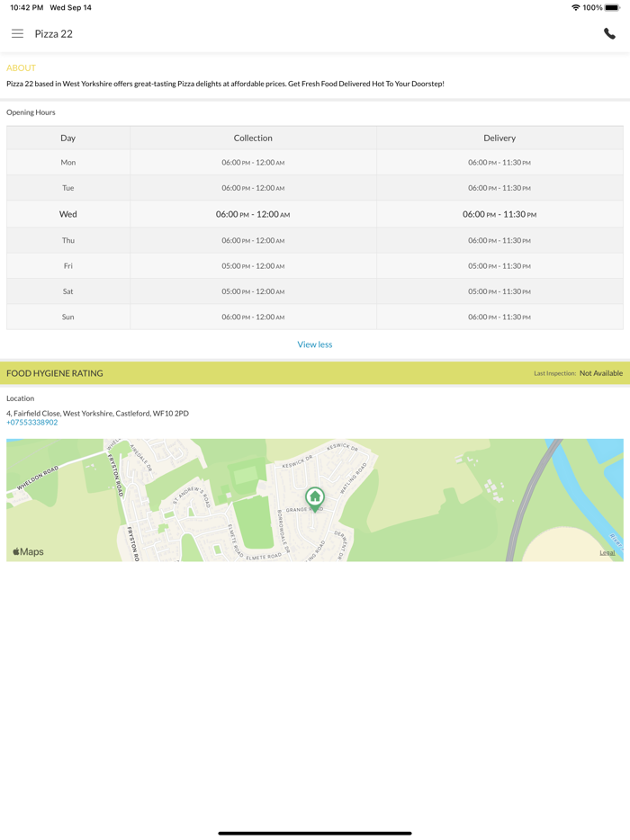Tap the phone call icon
This screenshot has width=630, height=840.
click(609, 34)
